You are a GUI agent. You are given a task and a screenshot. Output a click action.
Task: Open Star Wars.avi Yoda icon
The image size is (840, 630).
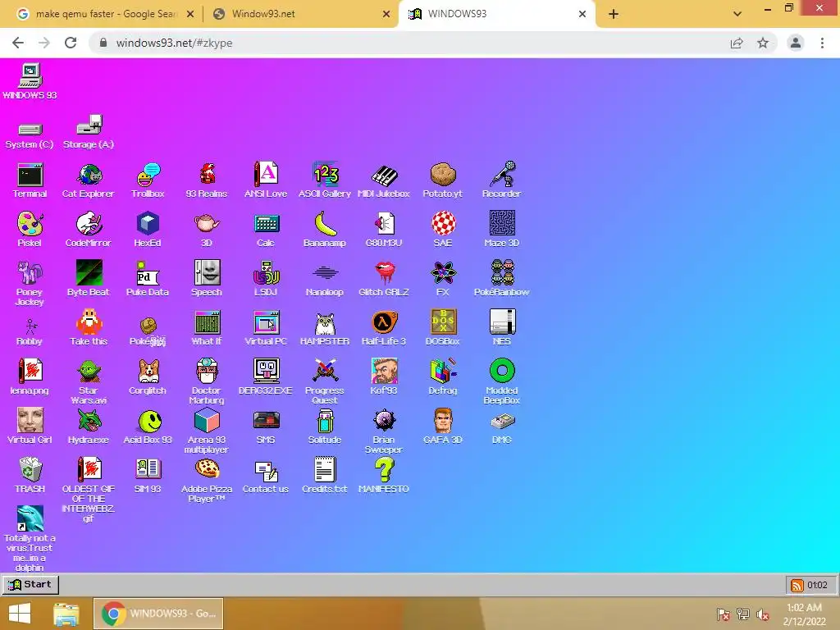pyautogui.click(x=89, y=381)
